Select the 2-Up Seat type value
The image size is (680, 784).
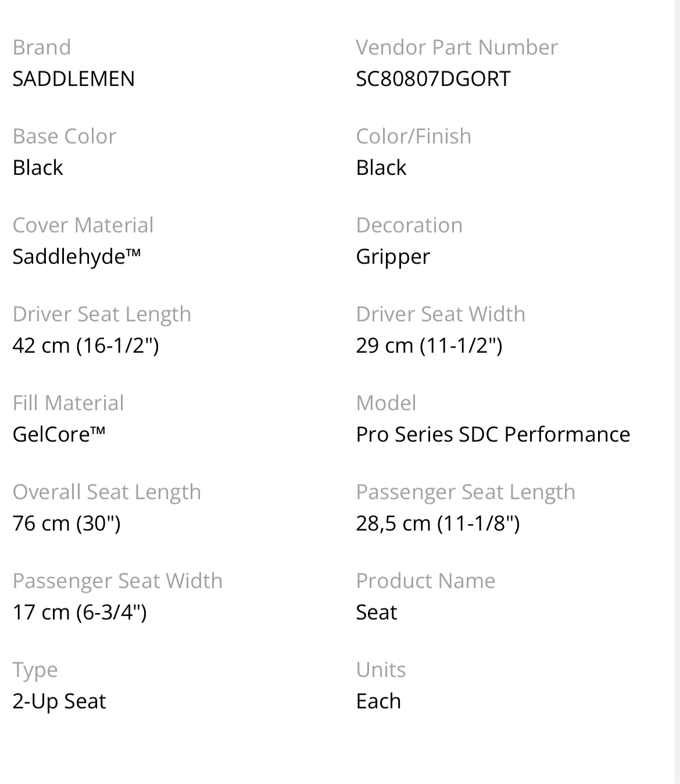click(59, 701)
